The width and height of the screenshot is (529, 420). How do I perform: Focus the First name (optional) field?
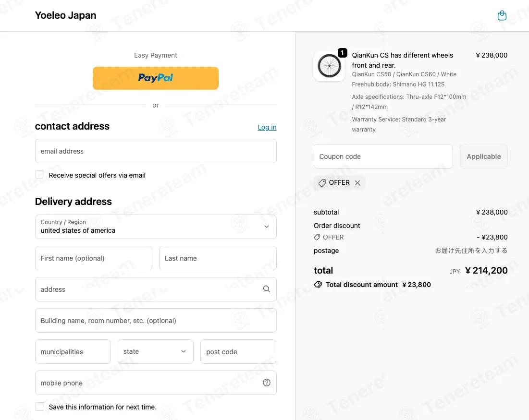(x=94, y=258)
